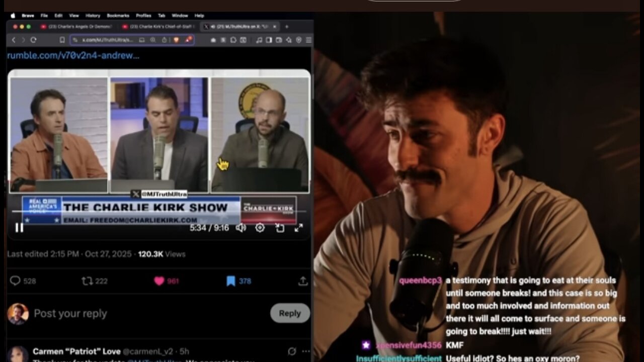Open a new browser tab
The height and width of the screenshot is (362, 644).
(287, 27)
